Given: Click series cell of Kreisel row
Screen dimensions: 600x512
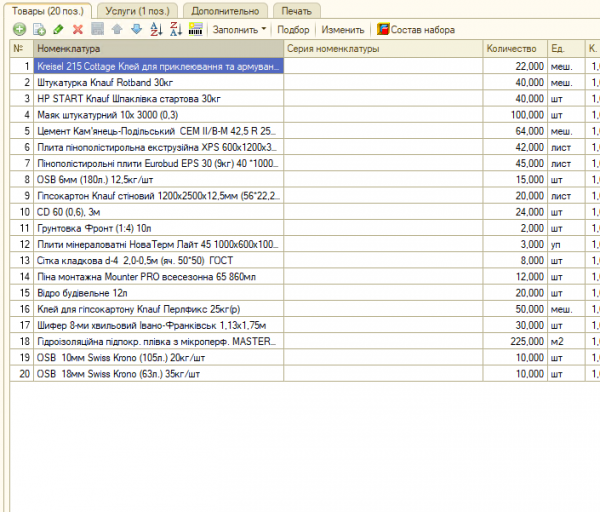Looking at the screenshot, I should 383,66.
